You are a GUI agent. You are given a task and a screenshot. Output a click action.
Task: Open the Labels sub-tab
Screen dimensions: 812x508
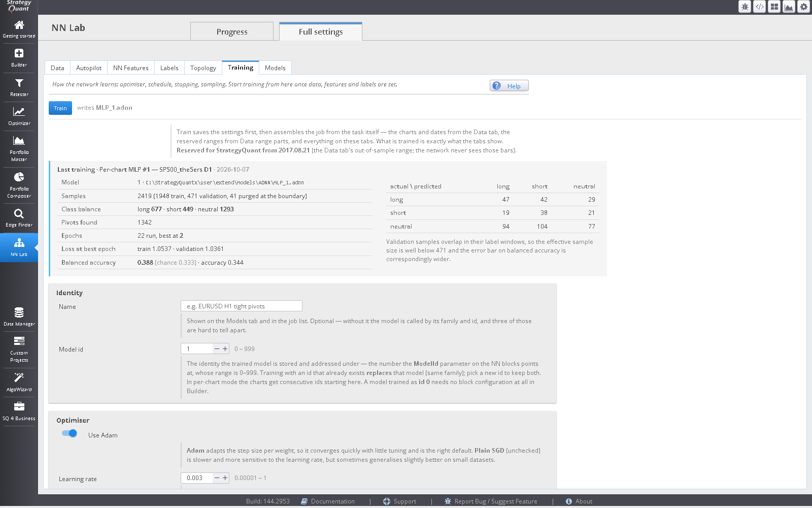point(170,68)
